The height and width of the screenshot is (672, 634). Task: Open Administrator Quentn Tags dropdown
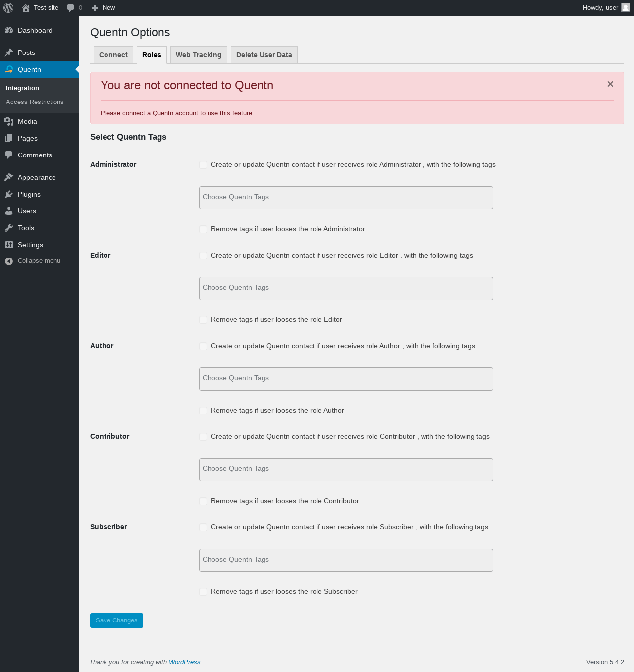(x=346, y=198)
